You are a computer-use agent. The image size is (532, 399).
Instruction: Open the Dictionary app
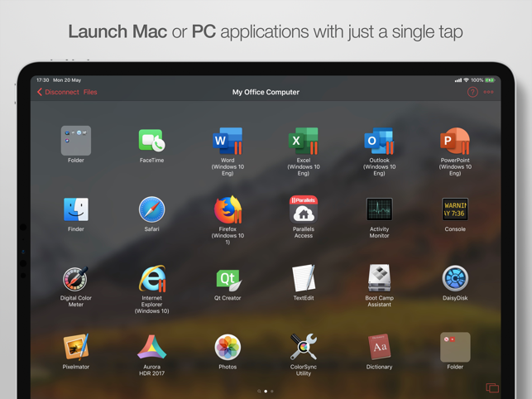tap(379, 347)
